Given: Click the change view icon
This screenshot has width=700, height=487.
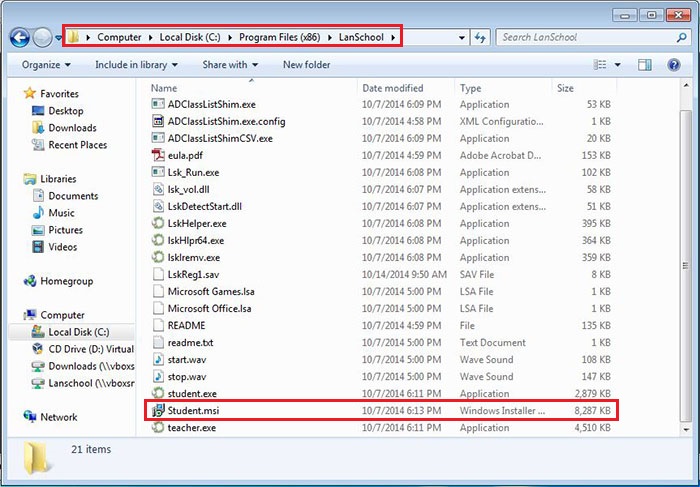Looking at the screenshot, I should click(600, 65).
